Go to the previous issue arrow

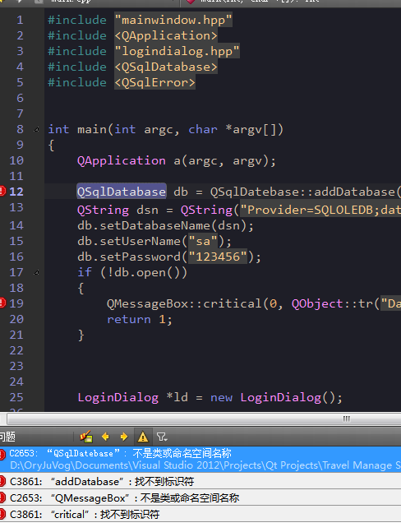coord(105,437)
